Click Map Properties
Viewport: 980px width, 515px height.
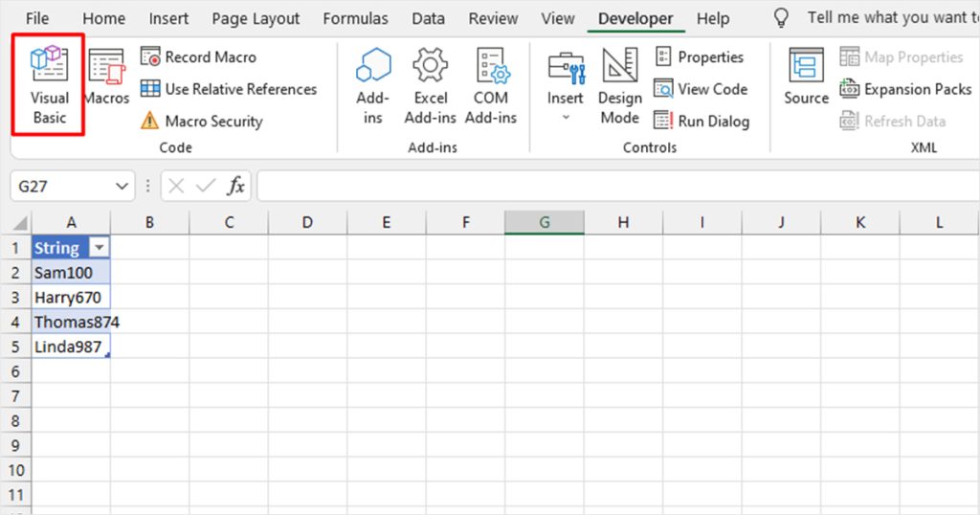pos(902,56)
